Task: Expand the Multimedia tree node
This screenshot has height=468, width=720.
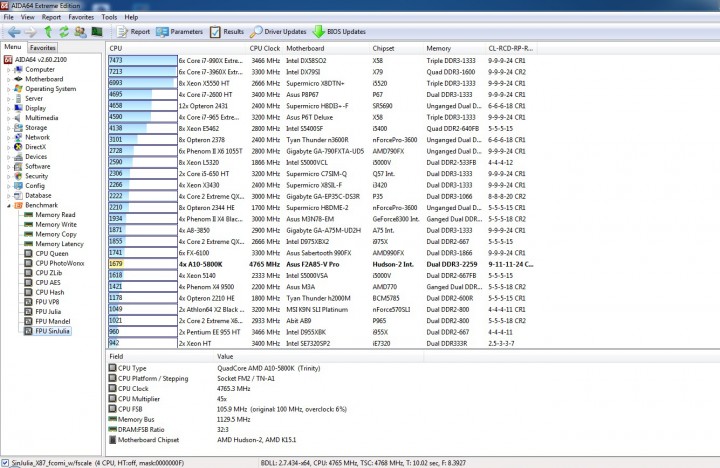Action: (8, 118)
